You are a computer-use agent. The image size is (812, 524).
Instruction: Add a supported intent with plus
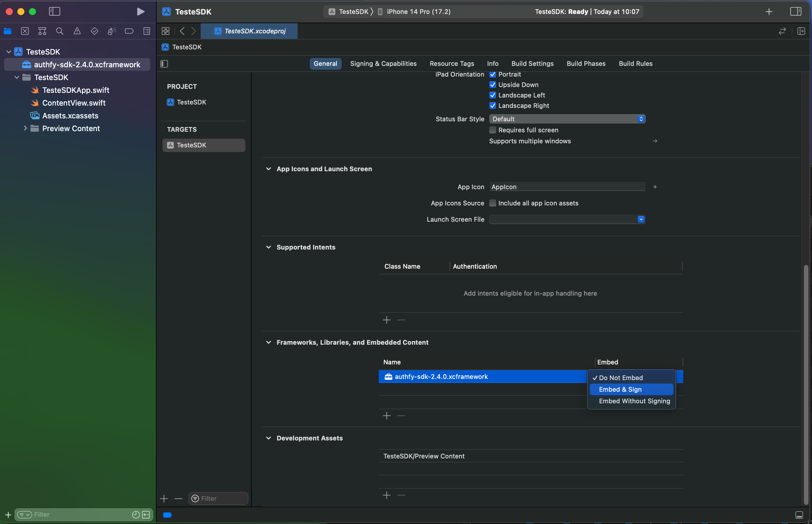(387, 320)
